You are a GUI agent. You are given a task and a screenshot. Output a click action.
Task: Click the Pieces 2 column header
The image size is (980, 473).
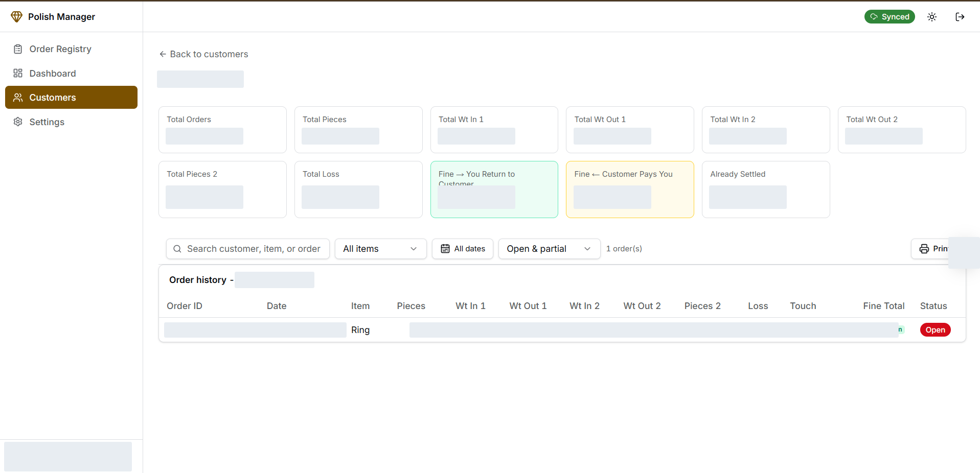click(x=702, y=306)
